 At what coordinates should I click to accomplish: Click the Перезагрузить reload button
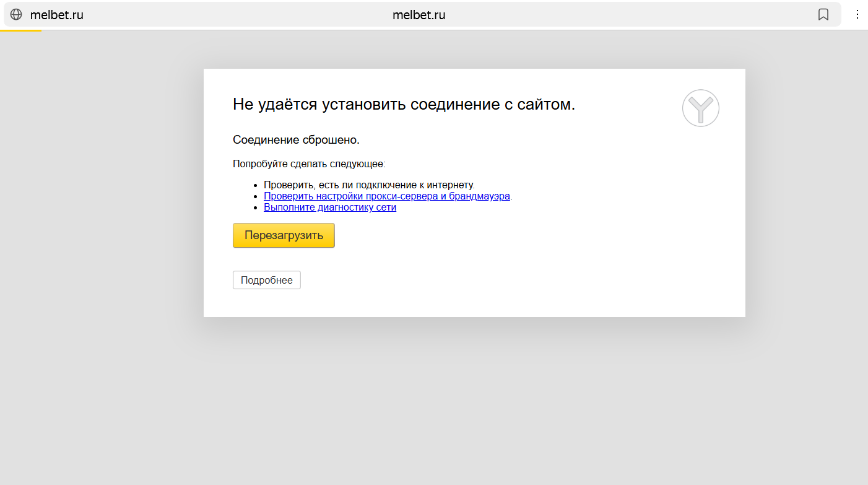(284, 235)
